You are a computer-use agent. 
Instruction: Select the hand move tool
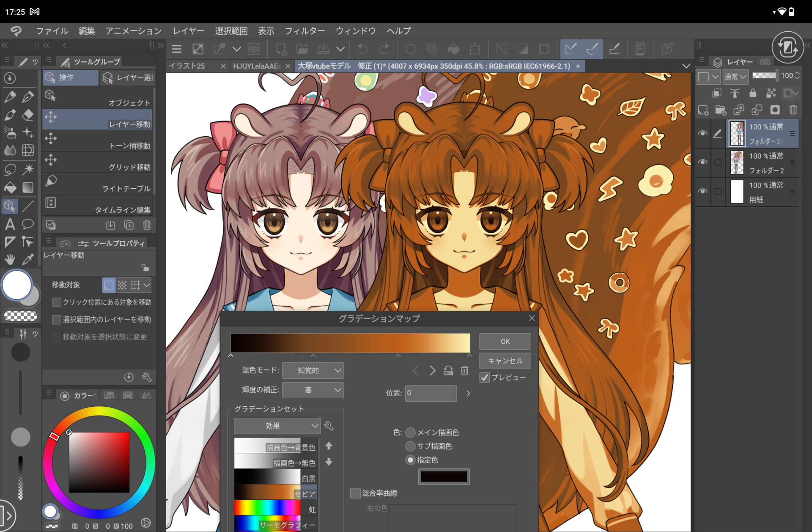(10, 259)
